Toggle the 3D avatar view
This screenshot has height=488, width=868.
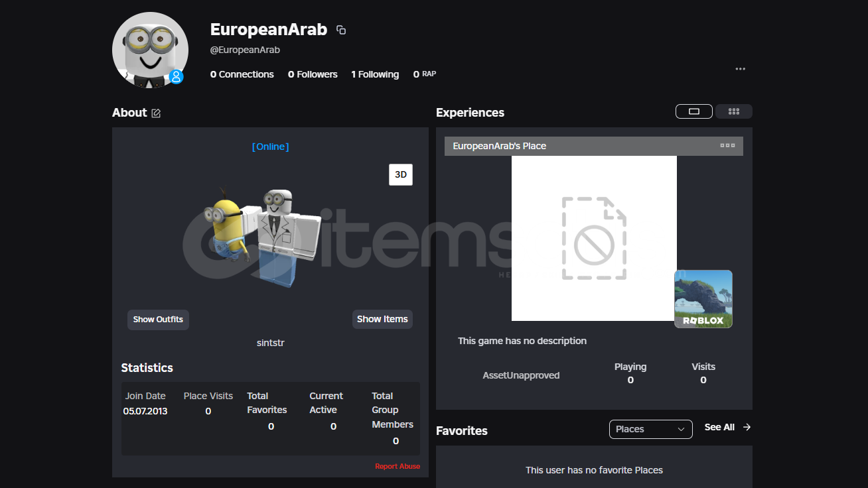click(x=401, y=174)
